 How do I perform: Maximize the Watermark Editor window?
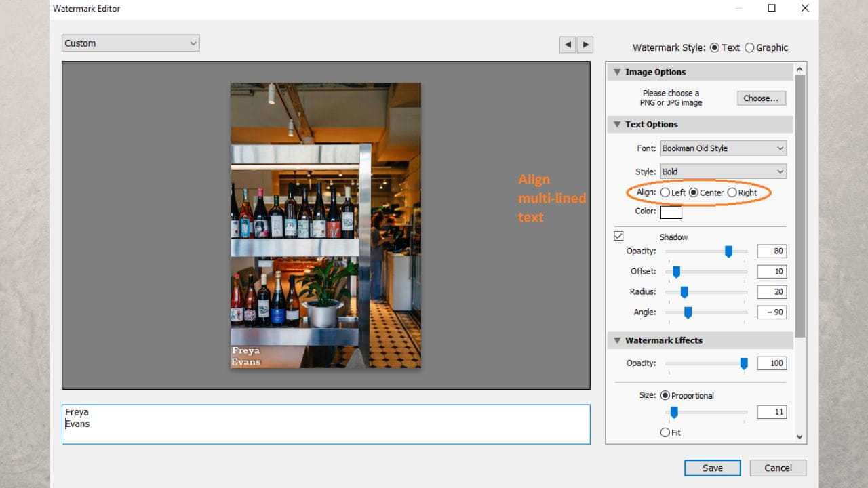[772, 8]
